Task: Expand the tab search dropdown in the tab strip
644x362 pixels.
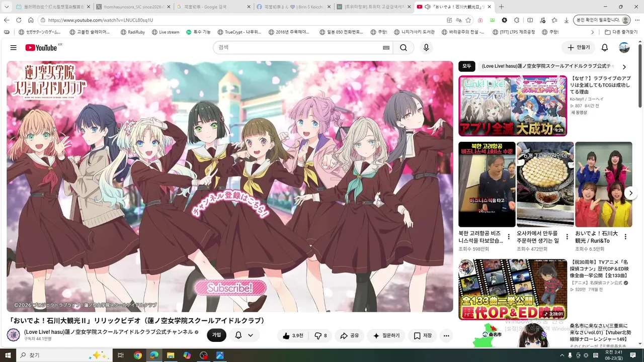Action: [x=7, y=7]
